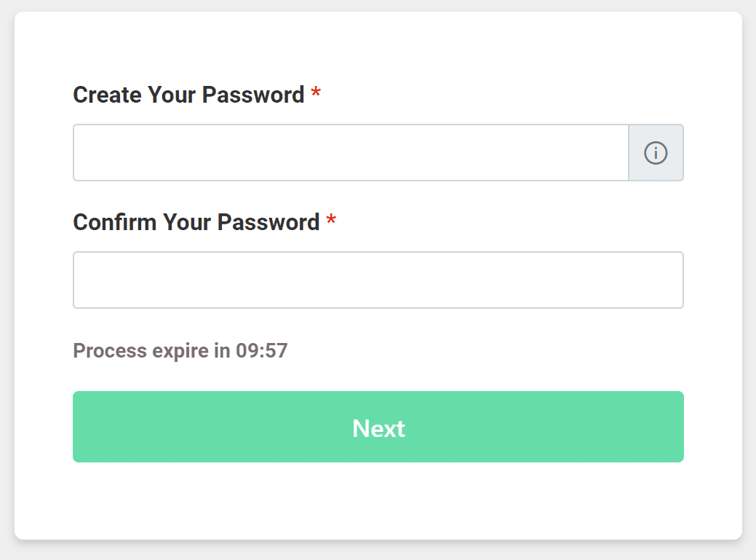The height and width of the screenshot is (560, 756).
Task: Show password requirements via the circled i icon
Action: pyautogui.click(x=656, y=153)
